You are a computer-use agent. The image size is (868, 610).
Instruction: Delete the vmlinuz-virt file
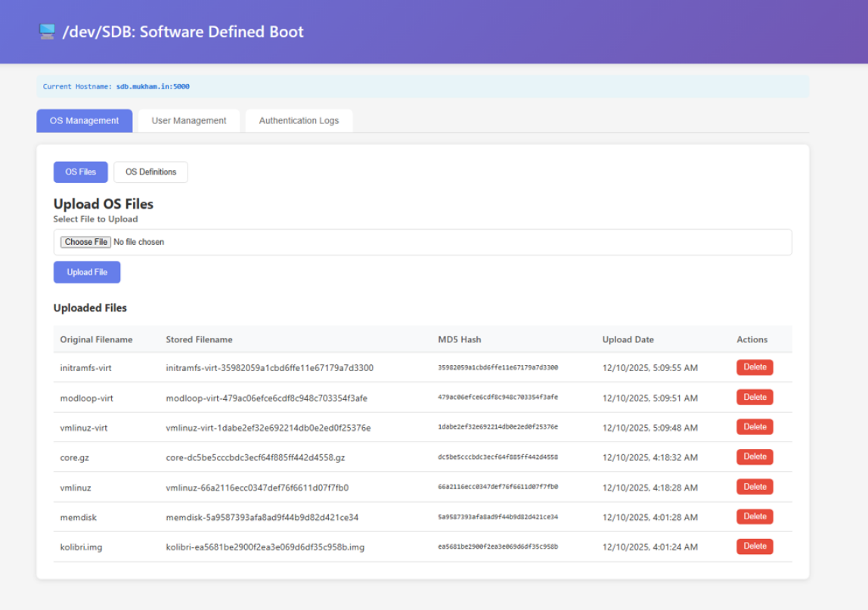click(x=755, y=427)
